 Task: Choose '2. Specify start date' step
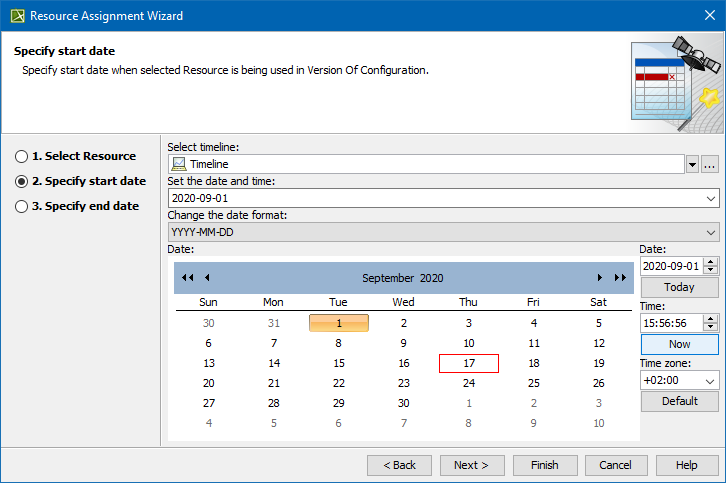click(x=21, y=181)
